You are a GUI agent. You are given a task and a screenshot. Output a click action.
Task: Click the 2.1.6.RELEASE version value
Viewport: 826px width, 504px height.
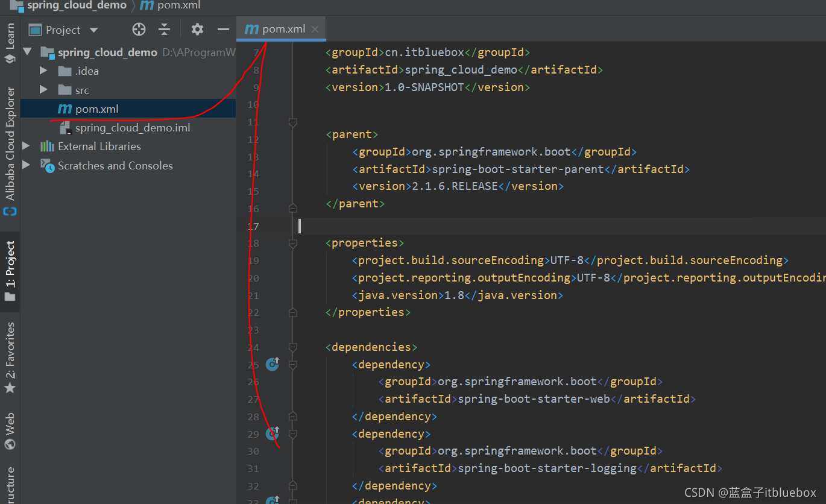455,186
